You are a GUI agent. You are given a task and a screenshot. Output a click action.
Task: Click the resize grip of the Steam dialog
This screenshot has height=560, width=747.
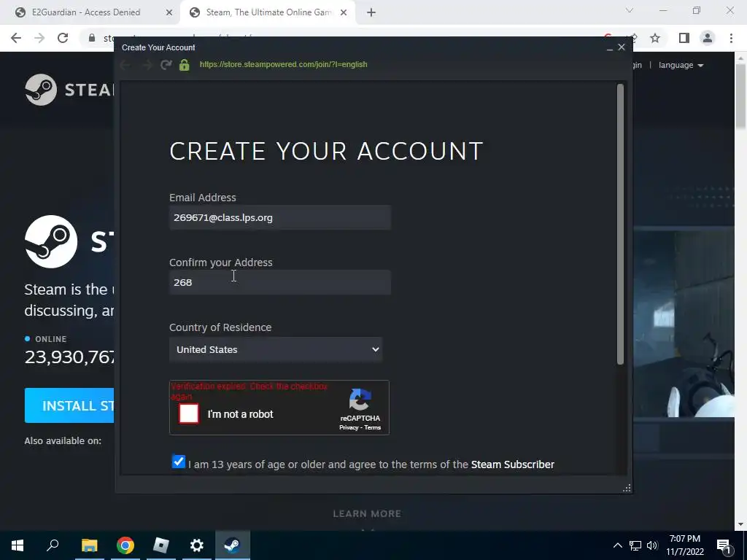click(x=627, y=488)
